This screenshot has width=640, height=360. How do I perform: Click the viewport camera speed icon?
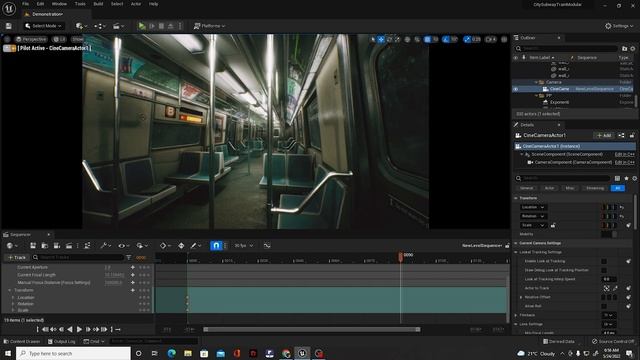(x=491, y=40)
